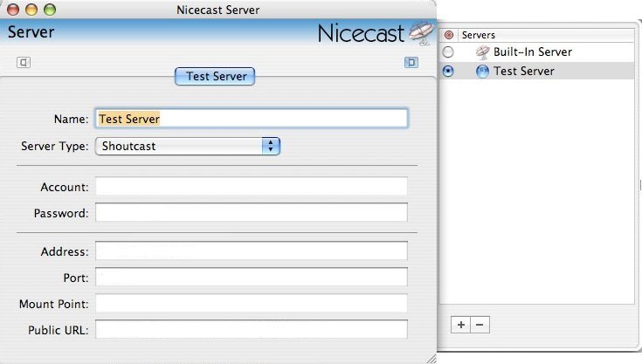Click the Port input field
Screen dimensions: 642x364
pos(252,277)
